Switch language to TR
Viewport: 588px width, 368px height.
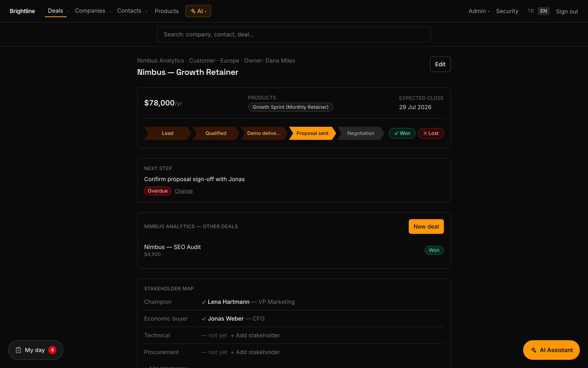coord(531,11)
